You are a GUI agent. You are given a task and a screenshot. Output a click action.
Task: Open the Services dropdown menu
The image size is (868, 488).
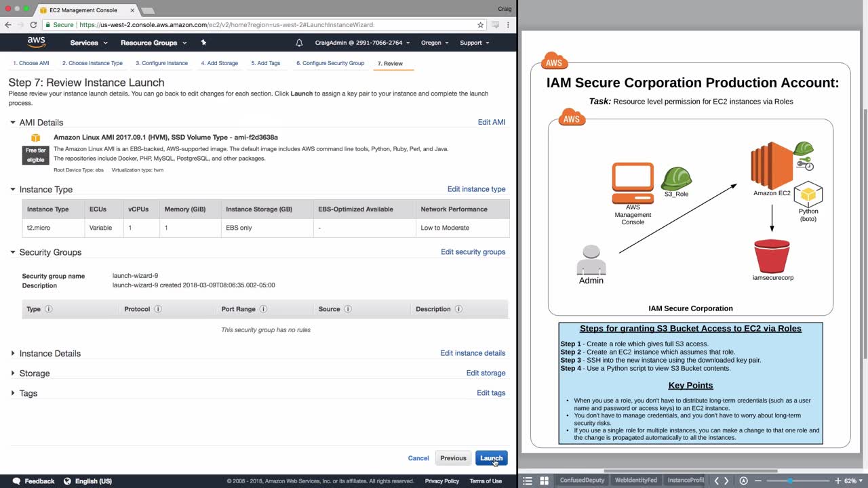89,43
